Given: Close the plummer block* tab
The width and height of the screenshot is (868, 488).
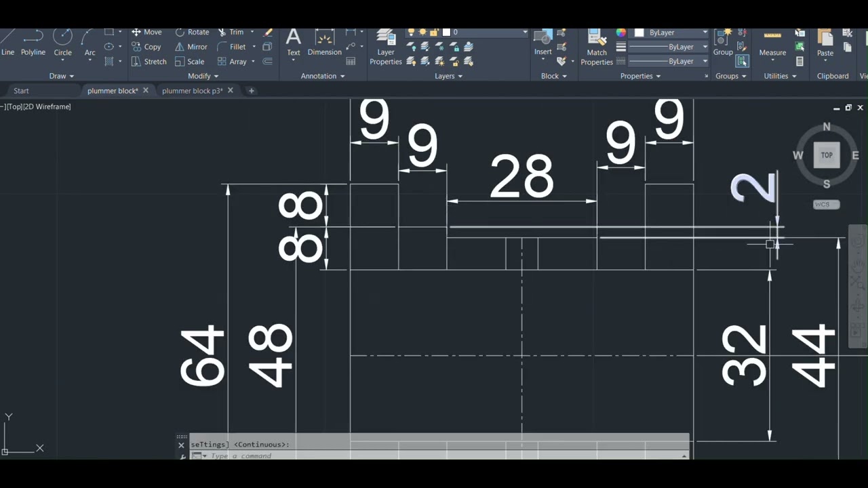Looking at the screenshot, I should pyautogui.click(x=145, y=90).
